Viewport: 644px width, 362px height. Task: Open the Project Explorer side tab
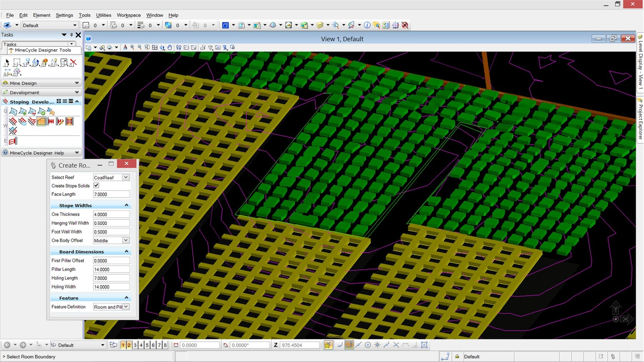[640, 119]
